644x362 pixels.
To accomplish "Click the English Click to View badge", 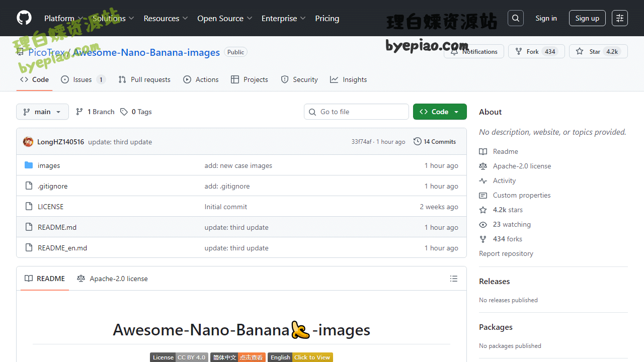I will coord(300,357).
